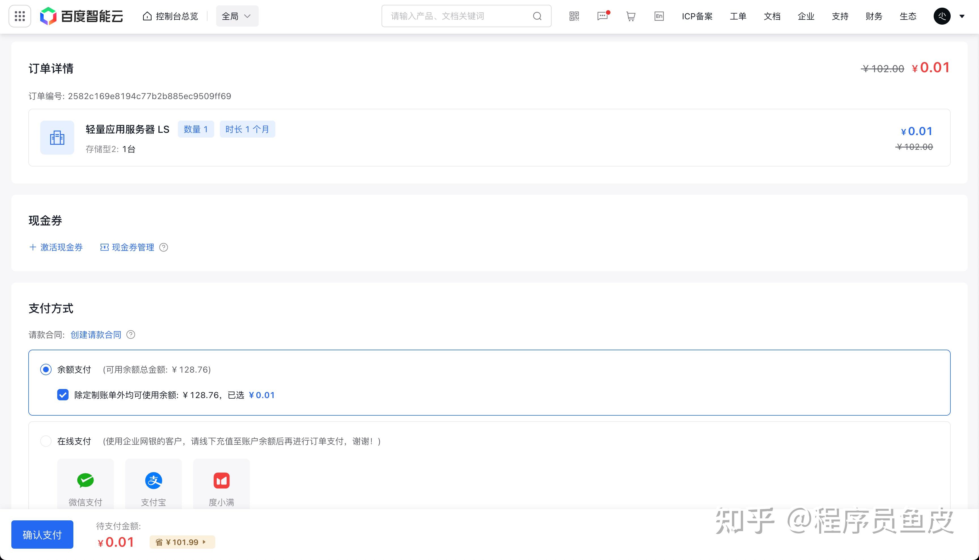Choose 度小满 payment icon
Viewport: 979px width, 560px height.
(221, 480)
